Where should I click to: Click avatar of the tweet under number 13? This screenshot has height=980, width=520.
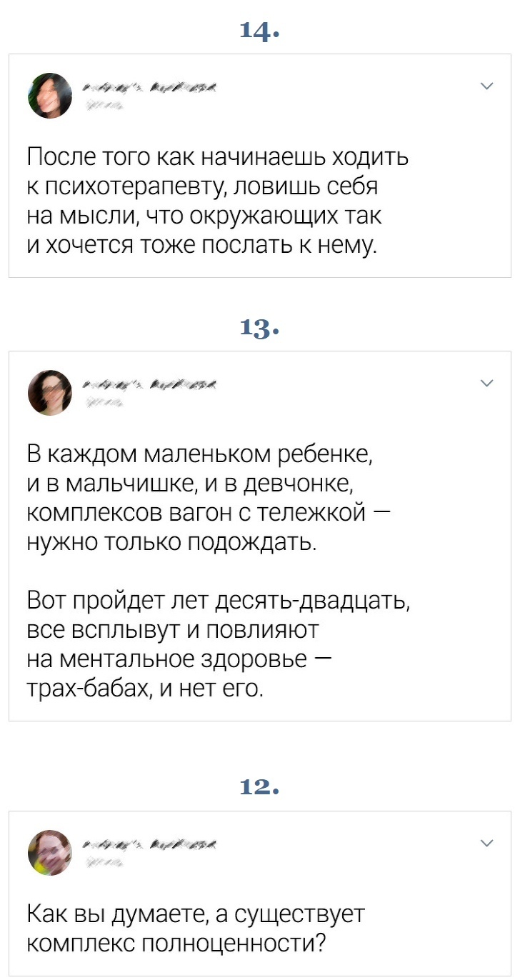(x=50, y=393)
